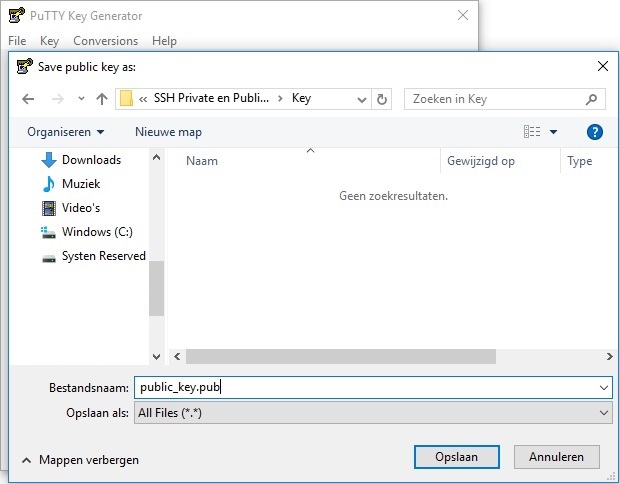
Task: Click the Systen Reserved drive icon
Action: click(49, 259)
